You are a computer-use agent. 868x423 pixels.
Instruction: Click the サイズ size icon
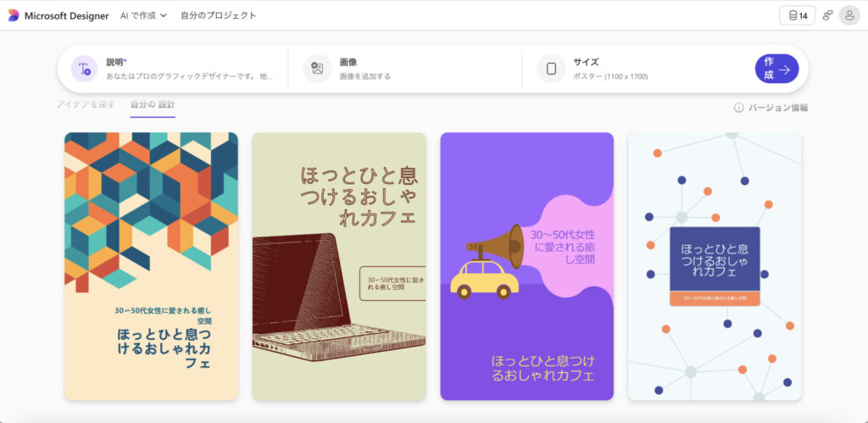[x=551, y=69]
